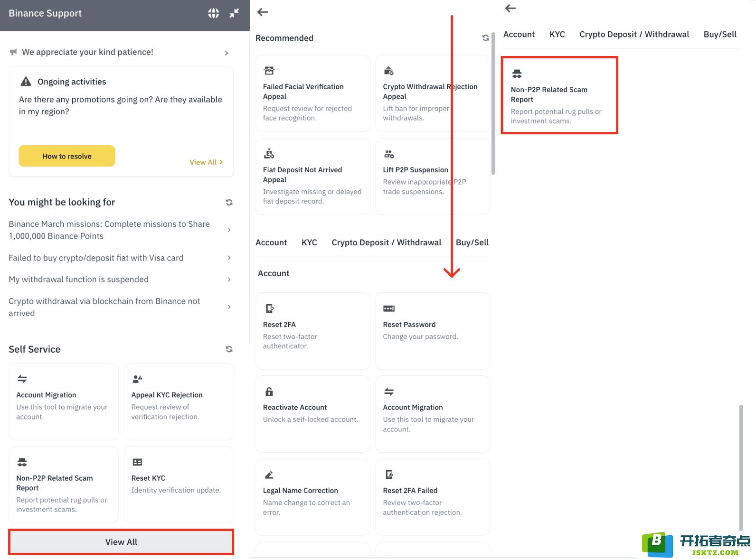Select the Account tab in the middle panel
This screenshot has height=559, width=756.
pos(271,242)
